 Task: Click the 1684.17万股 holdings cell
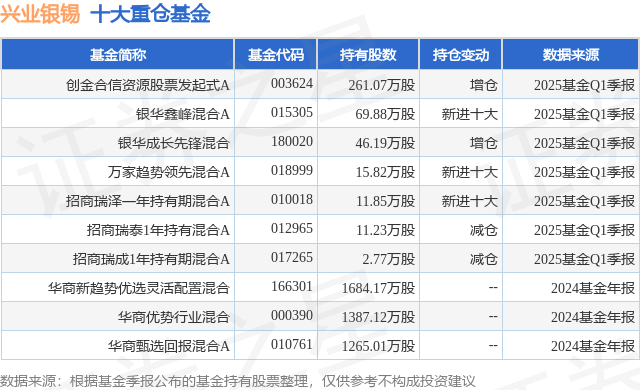pyautogui.click(x=378, y=288)
